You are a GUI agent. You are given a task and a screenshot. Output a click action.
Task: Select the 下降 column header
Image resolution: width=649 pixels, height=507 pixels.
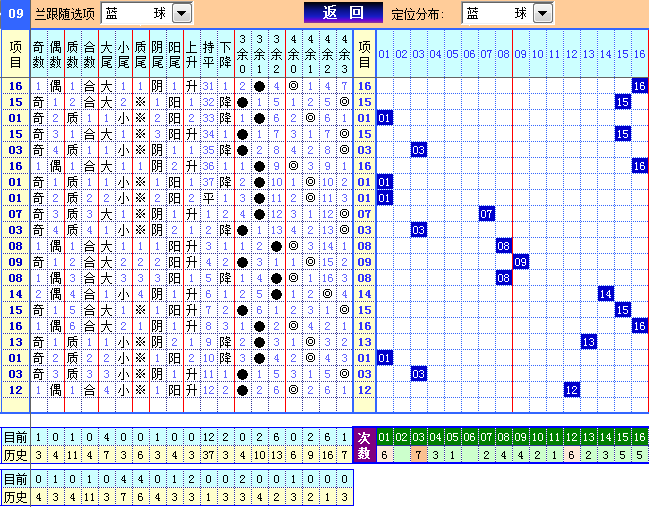click(x=225, y=54)
